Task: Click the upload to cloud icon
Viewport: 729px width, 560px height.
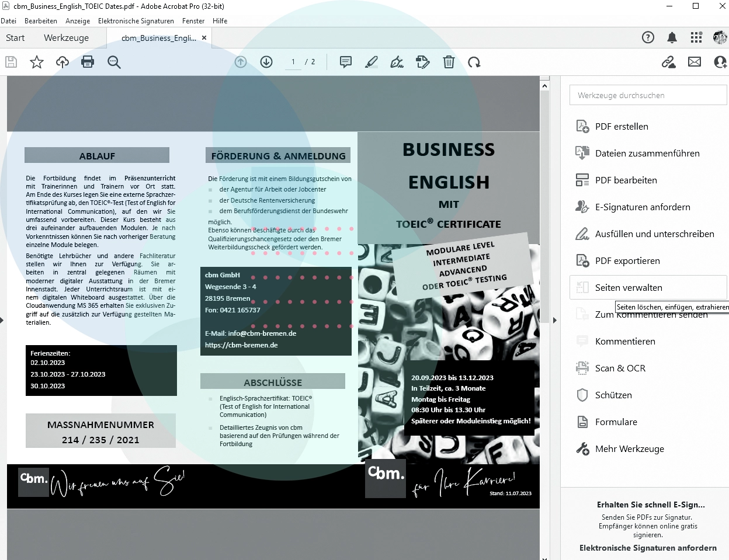Action: [63, 62]
